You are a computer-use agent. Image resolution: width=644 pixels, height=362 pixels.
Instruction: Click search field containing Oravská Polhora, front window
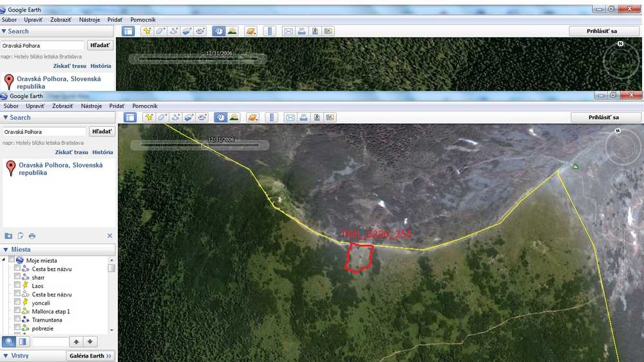(44, 132)
